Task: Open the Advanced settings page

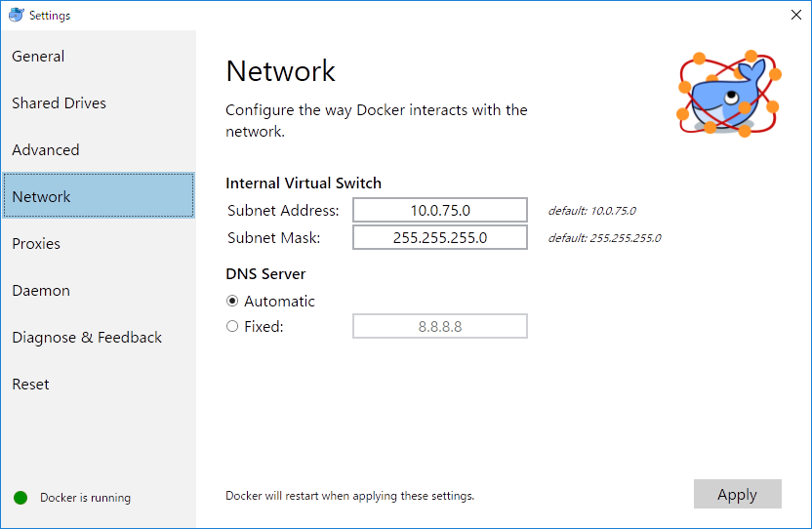Action: pyautogui.click(x=99, y=149)
